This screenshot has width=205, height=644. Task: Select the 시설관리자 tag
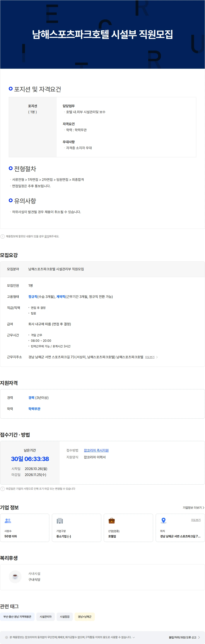click(46, 617)
